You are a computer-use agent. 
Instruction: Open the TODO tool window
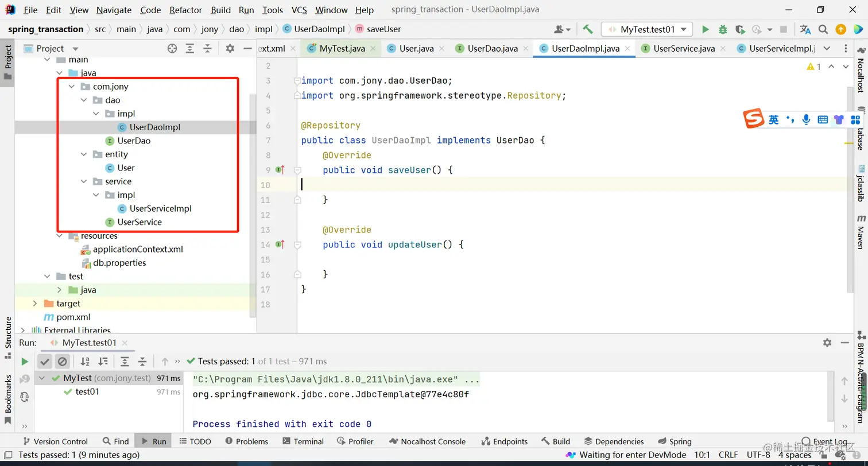pos(195,441)
